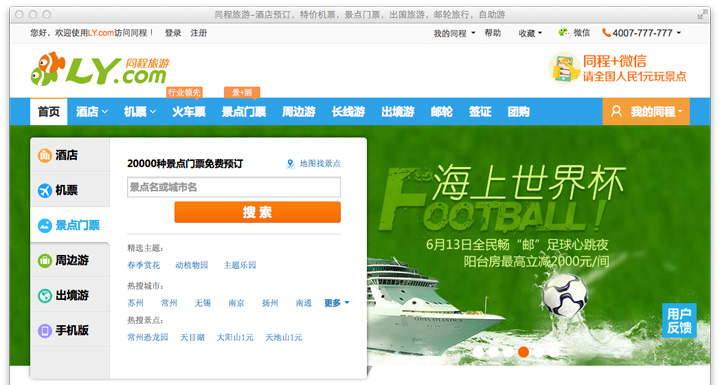Expand 更多 hot cities list
This screenshot has height=385, width=720.
tap(337, 303)
